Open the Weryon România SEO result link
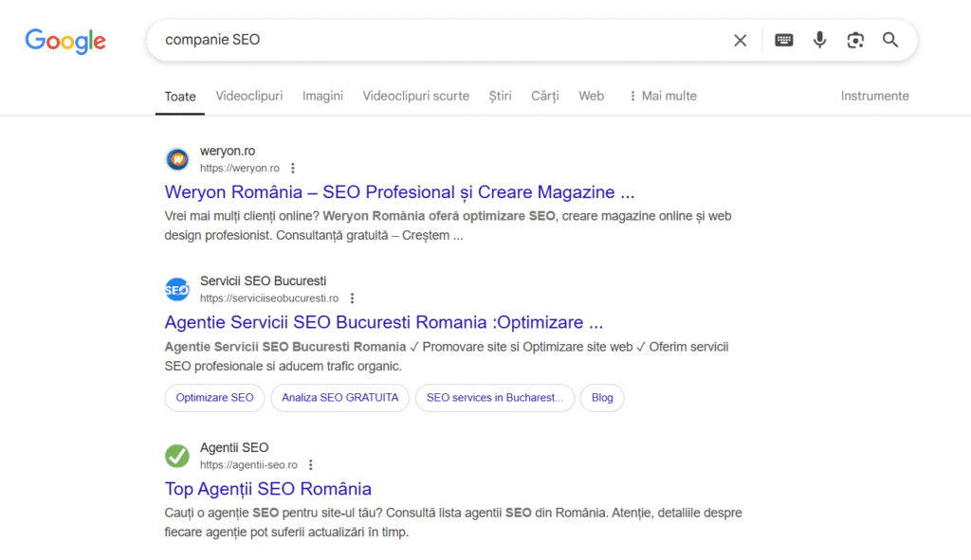The height and width of the screenshot is (560, 971). pyautogui.click(x=398, y=192)
